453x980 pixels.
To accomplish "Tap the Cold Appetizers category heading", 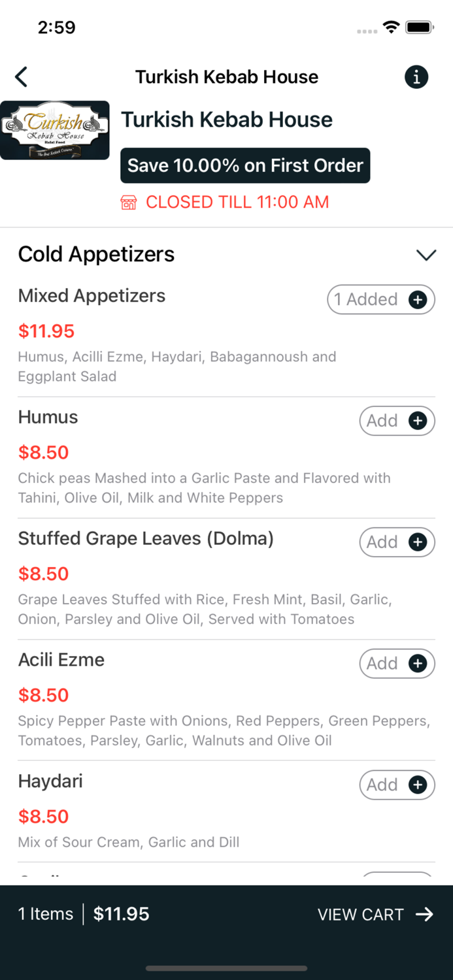I will point(96,254).
